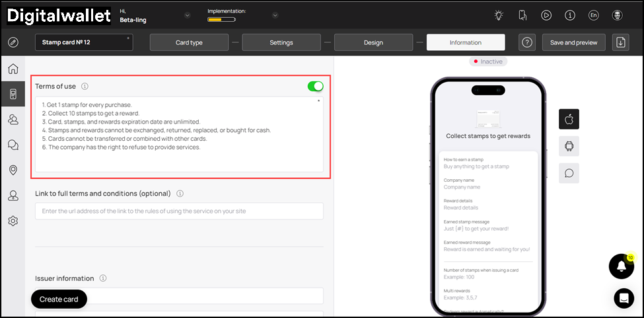Click the lightbulb tips icon
The height and width of the screenshot is (318, 644).
click(x=499, y=15)
